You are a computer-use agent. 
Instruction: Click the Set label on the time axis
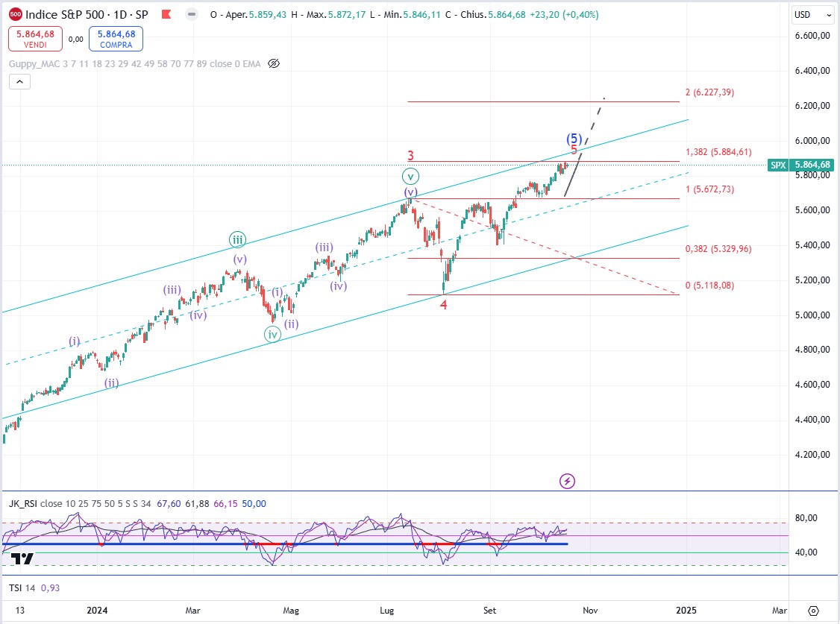489,610
